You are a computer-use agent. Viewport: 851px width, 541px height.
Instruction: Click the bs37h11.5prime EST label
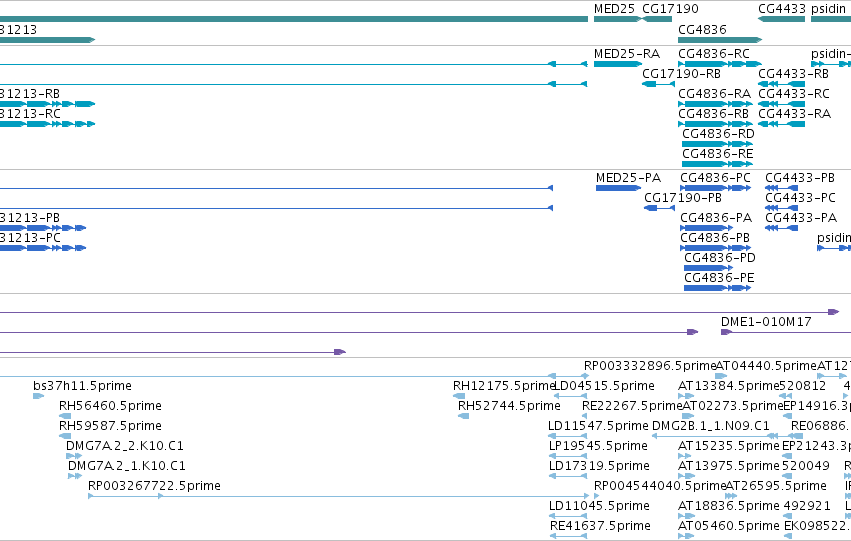pyautogui.click(x=82, y=386)
